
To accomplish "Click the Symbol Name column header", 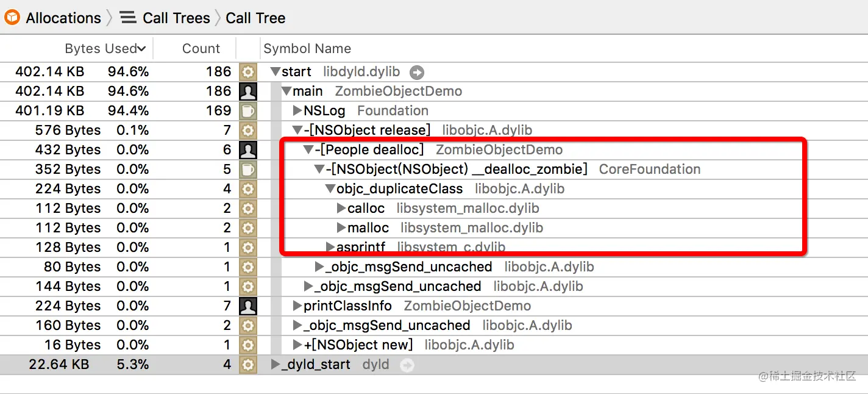I will [307, 49].
